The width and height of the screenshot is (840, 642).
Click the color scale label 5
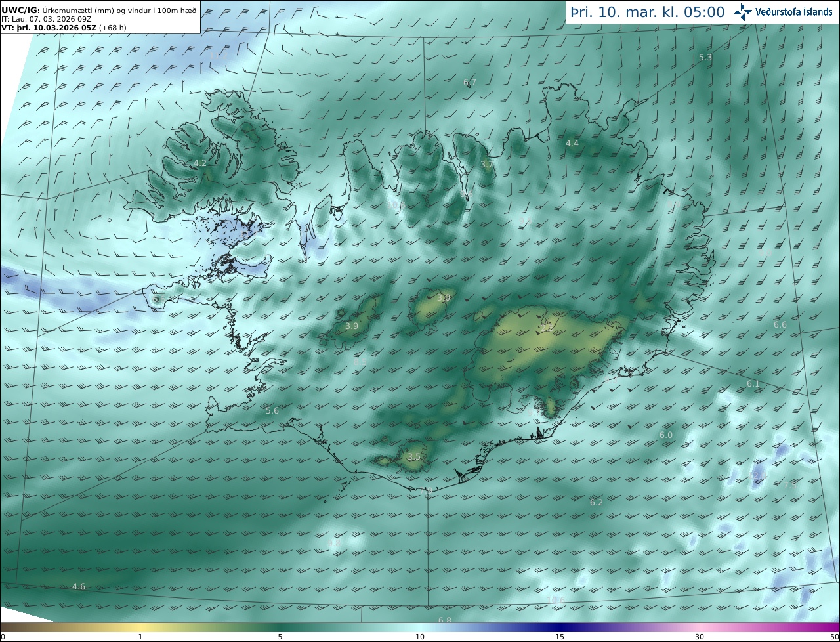pyautogui.click(x=280, y=637)
